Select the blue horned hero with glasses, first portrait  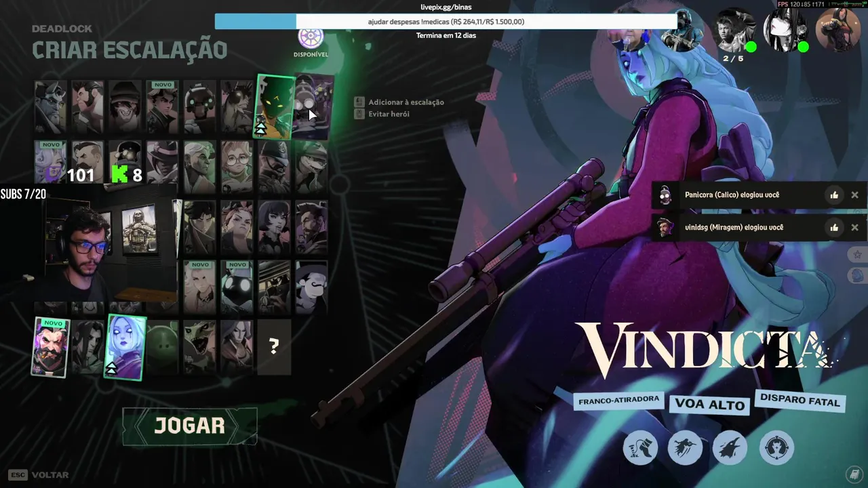(x=51, y=107)
